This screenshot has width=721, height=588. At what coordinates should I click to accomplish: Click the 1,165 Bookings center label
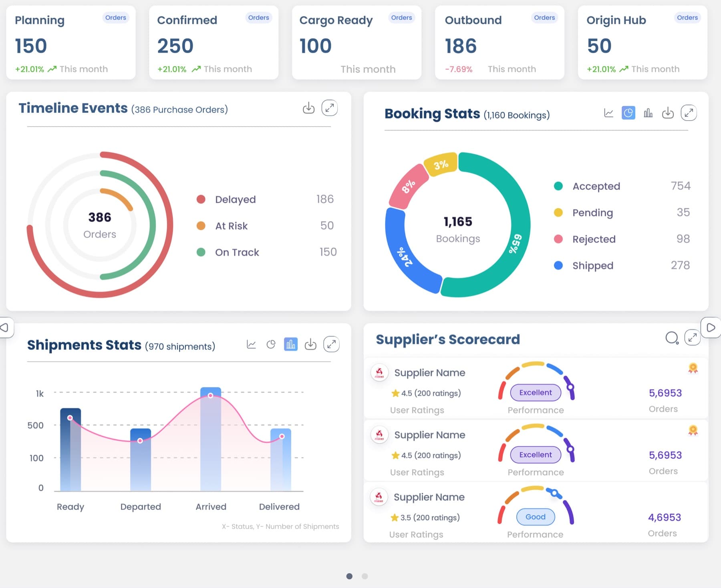[458, 230]
